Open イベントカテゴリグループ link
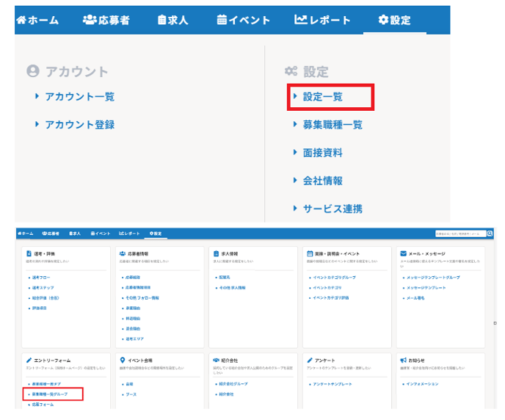 [334, 278]
